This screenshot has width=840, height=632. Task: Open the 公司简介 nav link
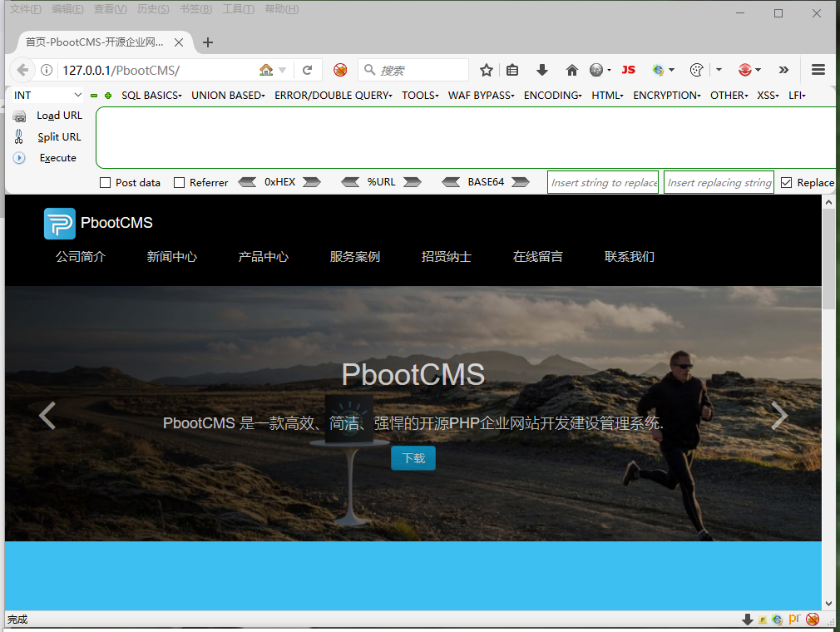[81, 257]
